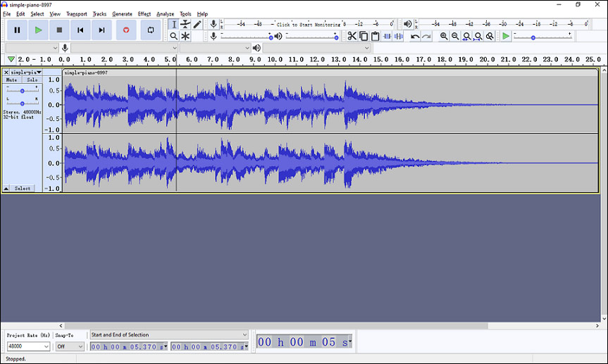
Task: Click the simple-piano-8997 clip title
Action: click(x=86, y=73)
